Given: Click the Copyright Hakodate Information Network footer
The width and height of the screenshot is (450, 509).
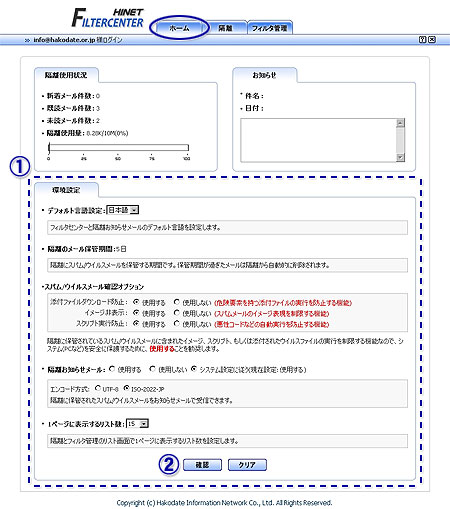Looking at the screenshot, I should (224, 502).
